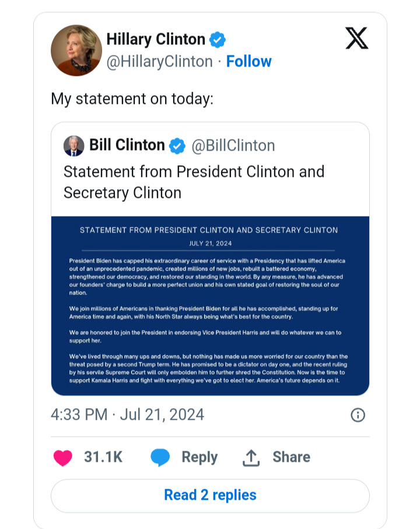Click the Hillary Clinton display name
420x529 pixels.
point(156,40)
